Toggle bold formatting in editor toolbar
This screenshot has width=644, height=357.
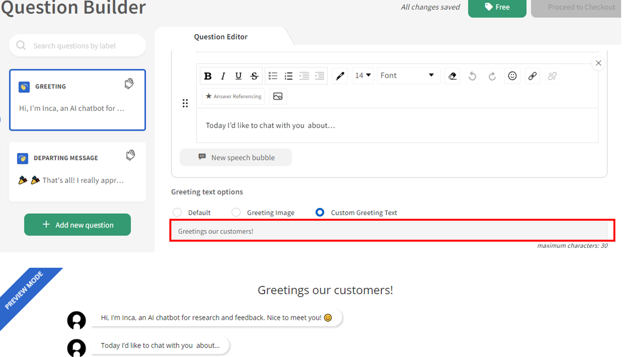[x=208, y=76]
